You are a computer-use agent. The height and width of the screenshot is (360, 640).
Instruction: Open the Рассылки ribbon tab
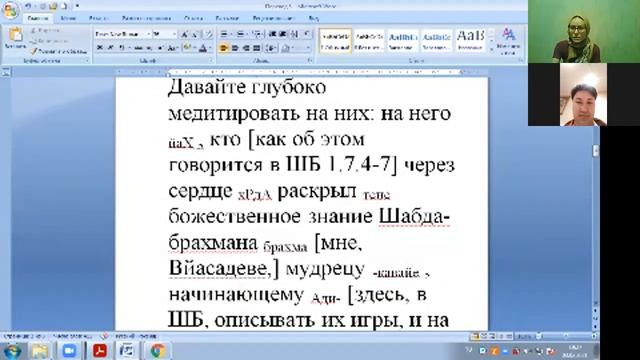(227, 18)
